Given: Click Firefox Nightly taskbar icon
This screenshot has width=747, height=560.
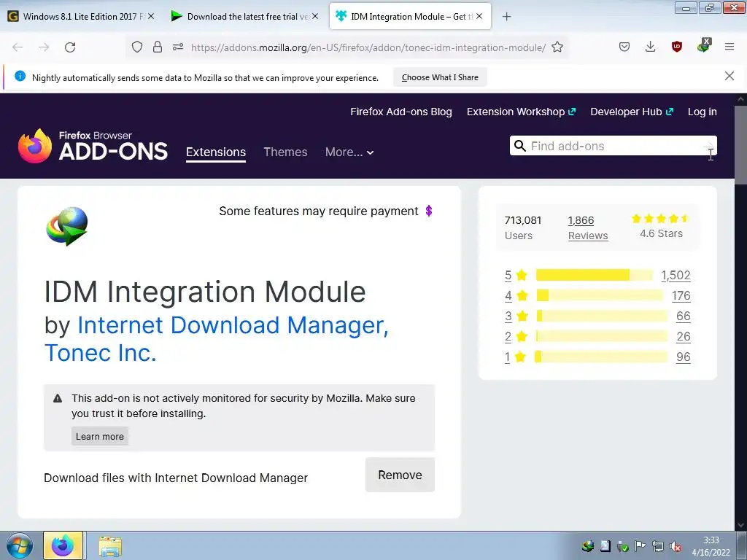Looking at the screenshot, I should (x=63, y=545).
